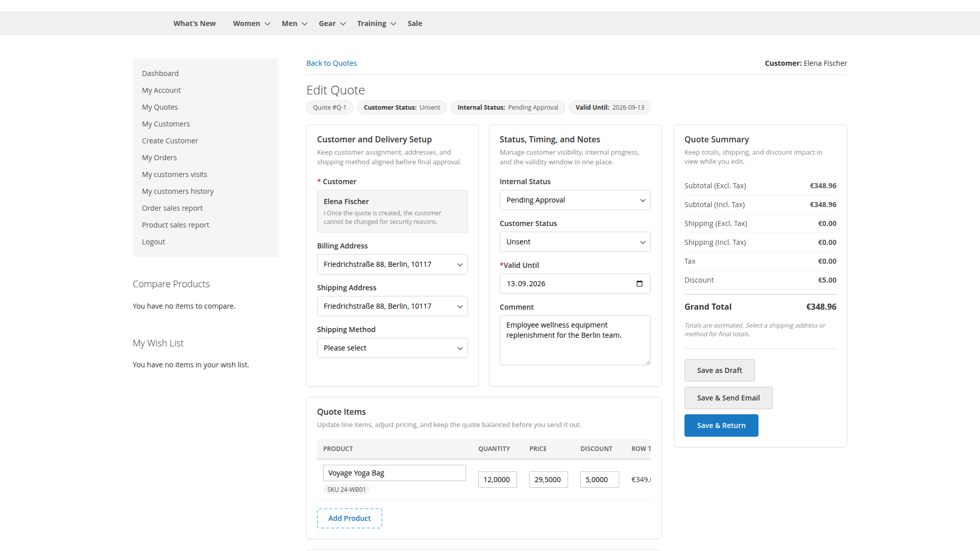Go to Dashboard in the sidebar
The width and height of the screenshot is (980, 551).
(160, 73)
